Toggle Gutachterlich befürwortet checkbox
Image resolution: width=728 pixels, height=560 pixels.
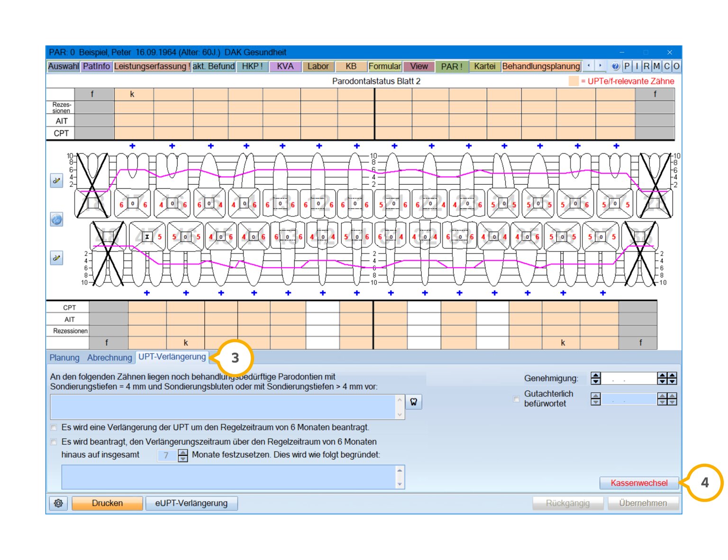[516, 399]
